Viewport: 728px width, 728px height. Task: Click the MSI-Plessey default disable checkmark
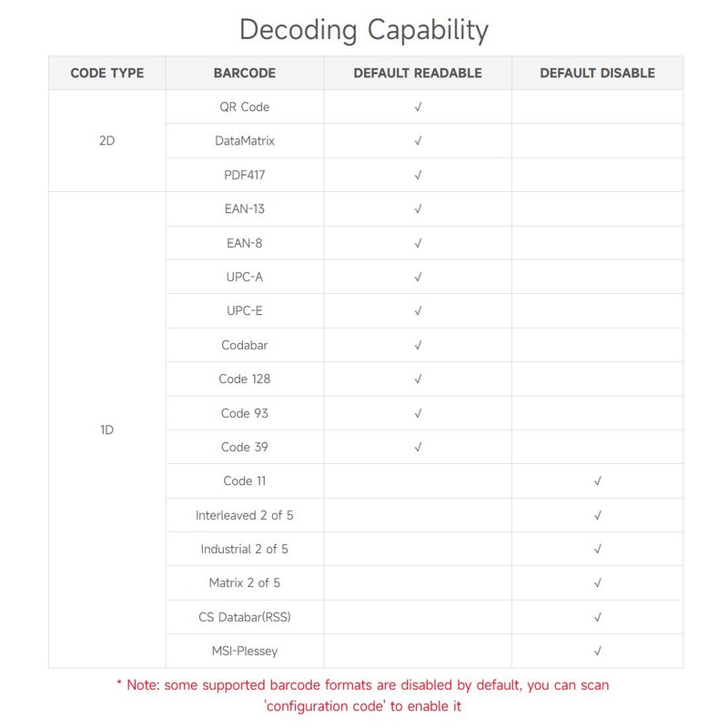pos(598,651)
